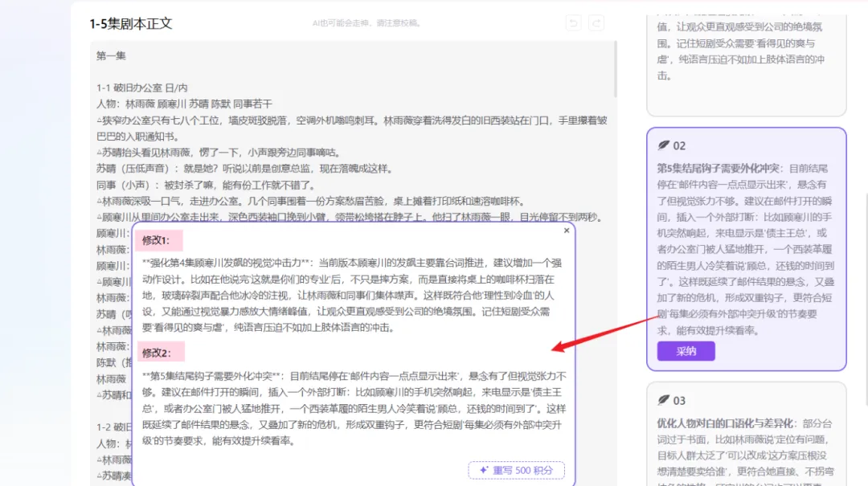Click the feather icon of suggestion 02
868x486 pixels.
pos(663,145)
